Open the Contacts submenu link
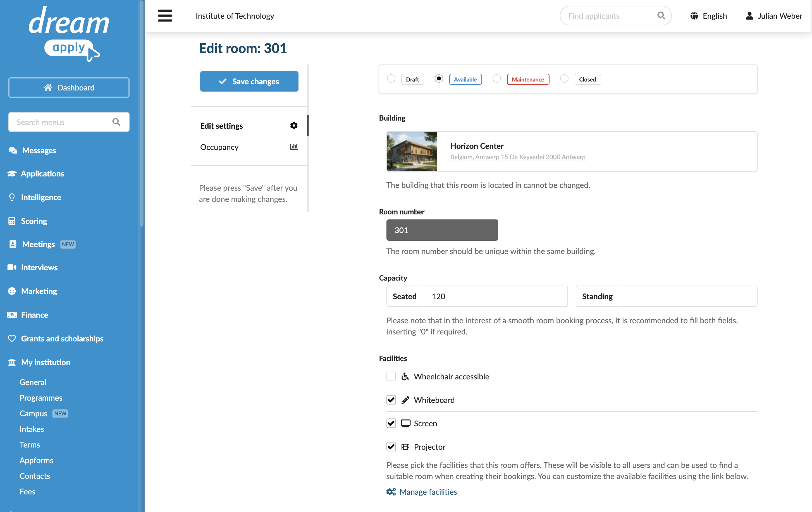The height and width of the screenshot is (512, 812). (x=35, y=476)
